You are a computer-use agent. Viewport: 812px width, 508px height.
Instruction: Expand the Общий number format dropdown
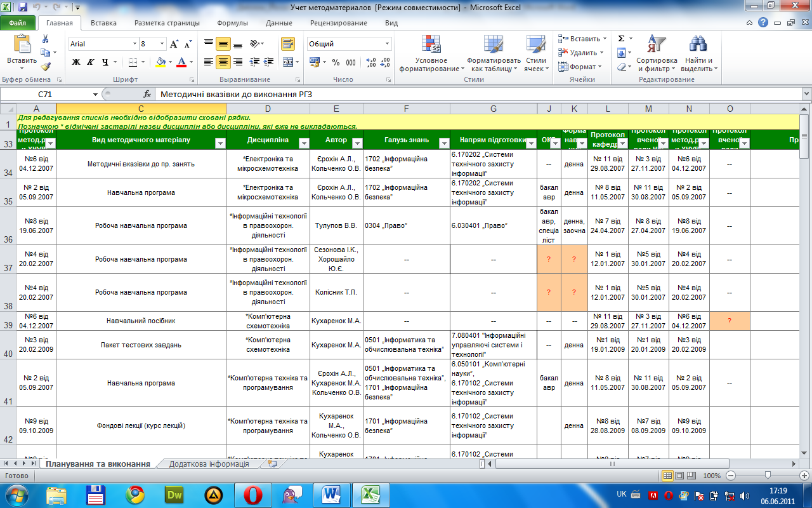387,44
